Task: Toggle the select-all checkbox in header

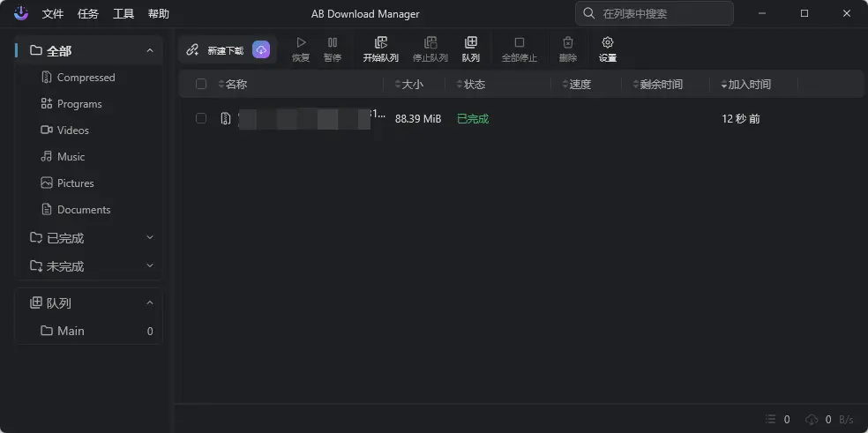Action: [201, 84]
